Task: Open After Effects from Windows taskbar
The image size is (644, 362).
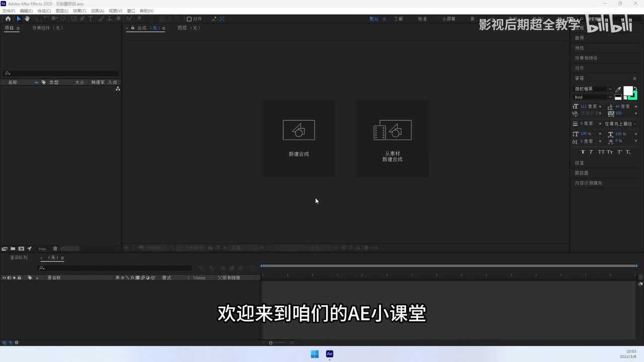Action: click(330, 354)
